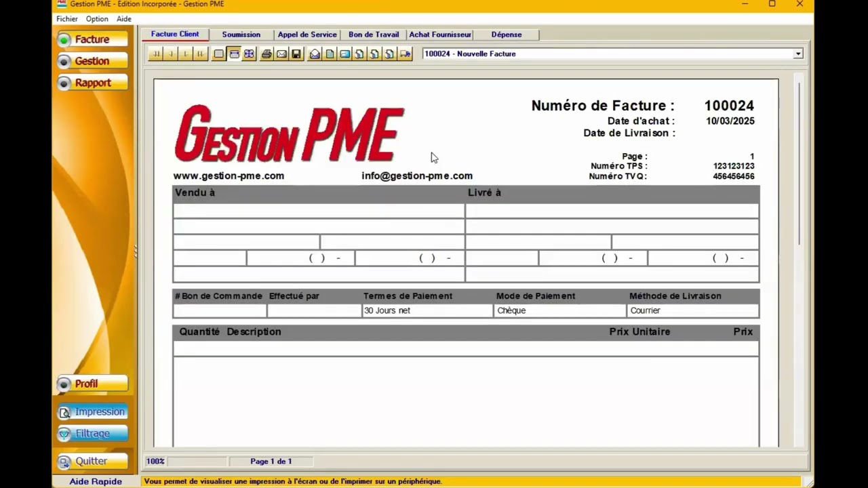This screenshot has height=488, width=868.
Task: Click the open envelope toolbar icon
Action: [315, 54]
